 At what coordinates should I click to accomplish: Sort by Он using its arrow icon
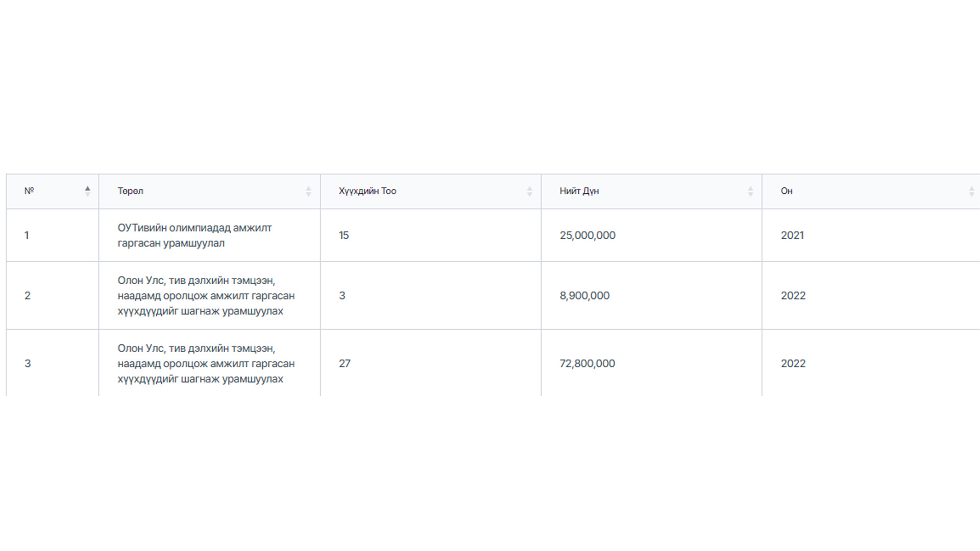(971, 191)
